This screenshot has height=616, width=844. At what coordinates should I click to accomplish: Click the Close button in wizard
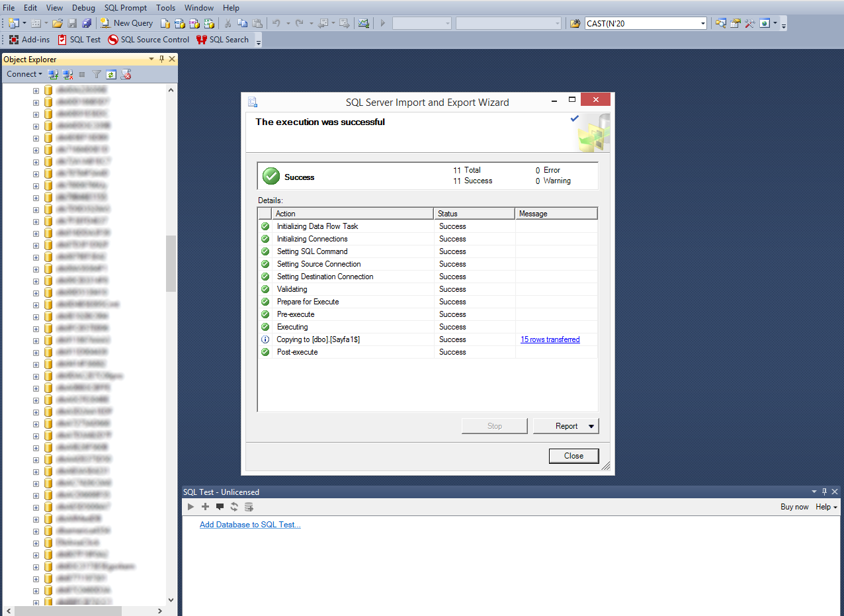pos(574,456)
